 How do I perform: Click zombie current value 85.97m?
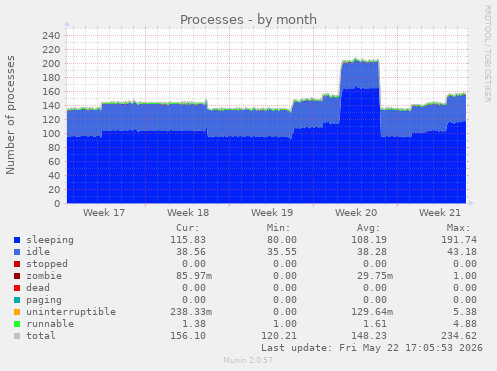[x=194, y=276]
